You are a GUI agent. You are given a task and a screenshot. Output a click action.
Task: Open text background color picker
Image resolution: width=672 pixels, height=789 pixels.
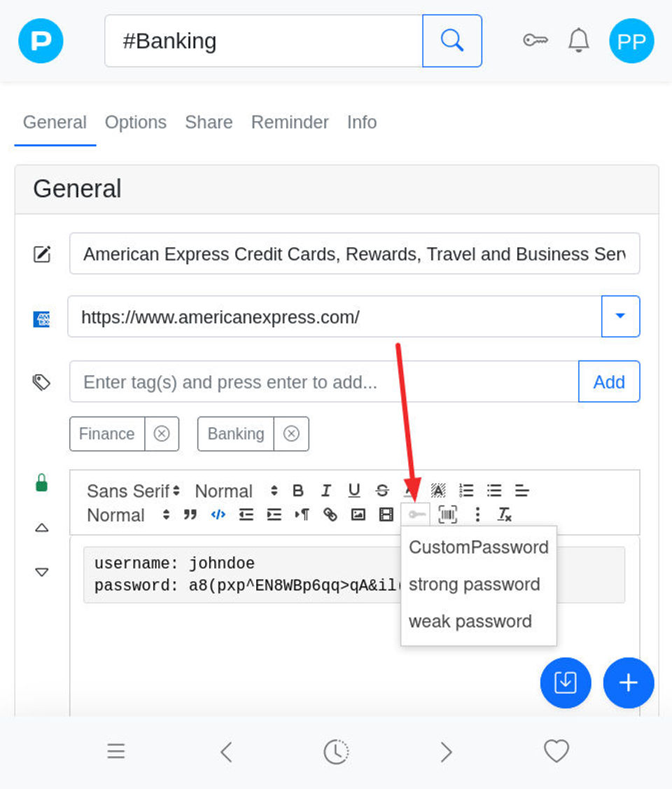click(439, 491)
